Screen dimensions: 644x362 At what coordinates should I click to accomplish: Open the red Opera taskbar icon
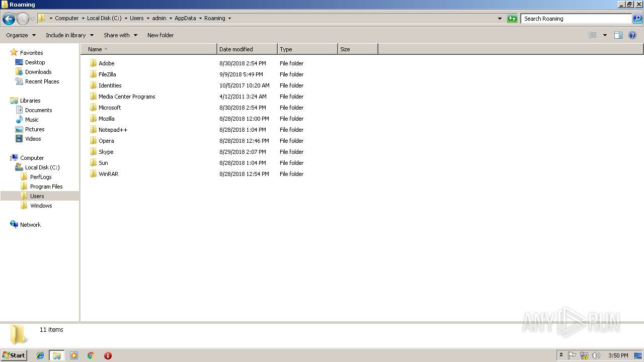pos(108,355)
